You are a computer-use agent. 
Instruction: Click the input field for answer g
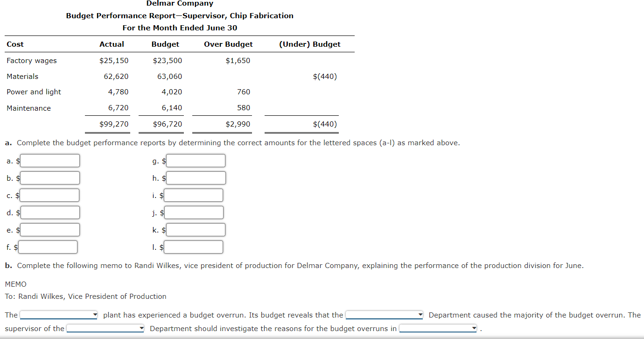[196, 161]
